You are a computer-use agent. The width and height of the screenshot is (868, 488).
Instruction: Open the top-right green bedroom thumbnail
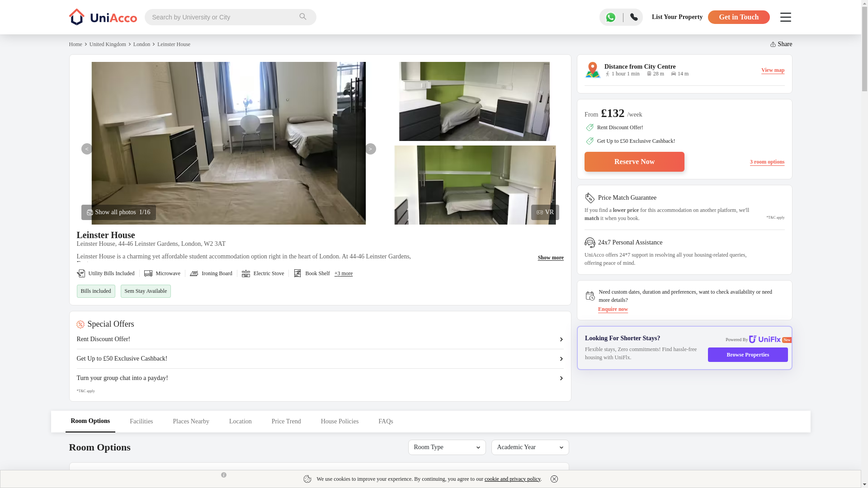474,101
